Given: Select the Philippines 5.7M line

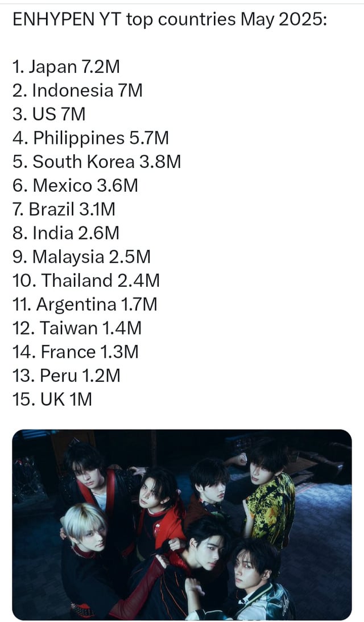Looking at the screenshot, I should (x=90, y=138).
